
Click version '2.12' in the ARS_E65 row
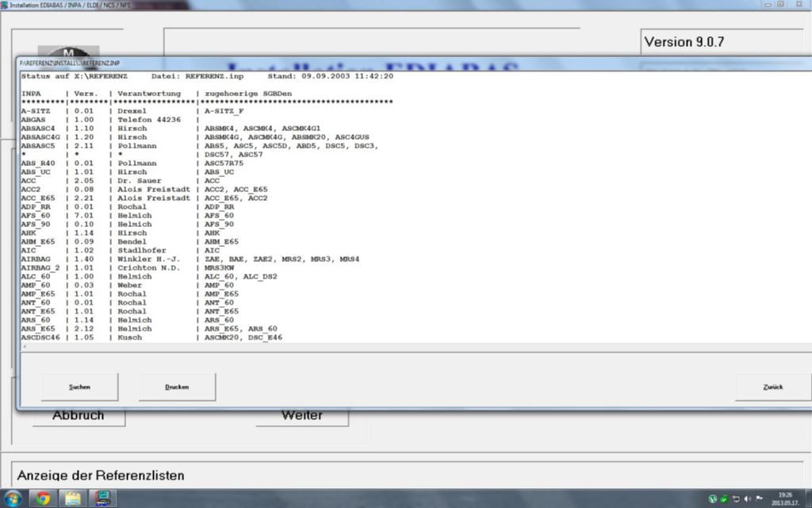coord(84,329)
